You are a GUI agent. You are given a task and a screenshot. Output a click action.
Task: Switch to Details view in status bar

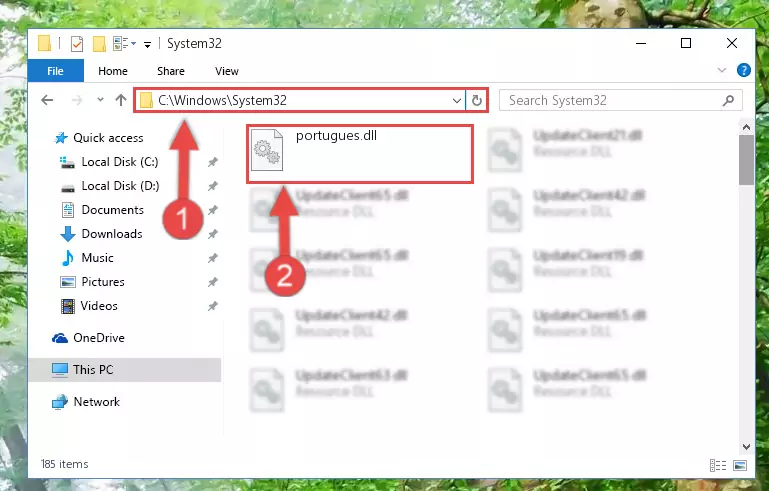718,465
